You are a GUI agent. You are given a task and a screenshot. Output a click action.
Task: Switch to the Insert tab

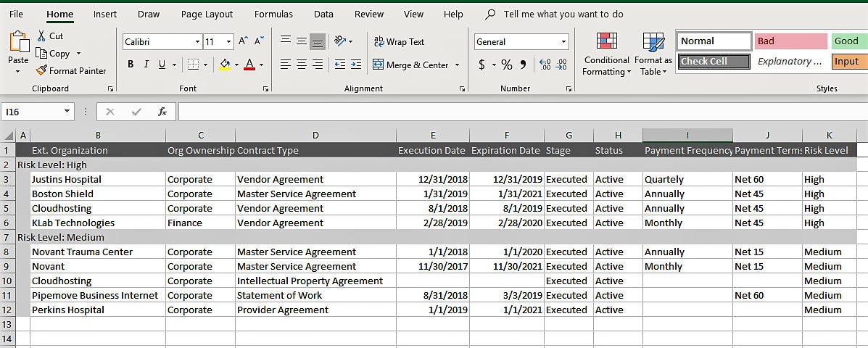point(105,14)
